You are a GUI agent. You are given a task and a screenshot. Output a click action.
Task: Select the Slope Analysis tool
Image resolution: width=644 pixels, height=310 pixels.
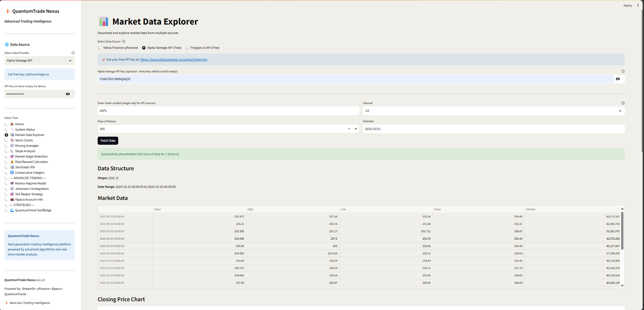point(20,151)
